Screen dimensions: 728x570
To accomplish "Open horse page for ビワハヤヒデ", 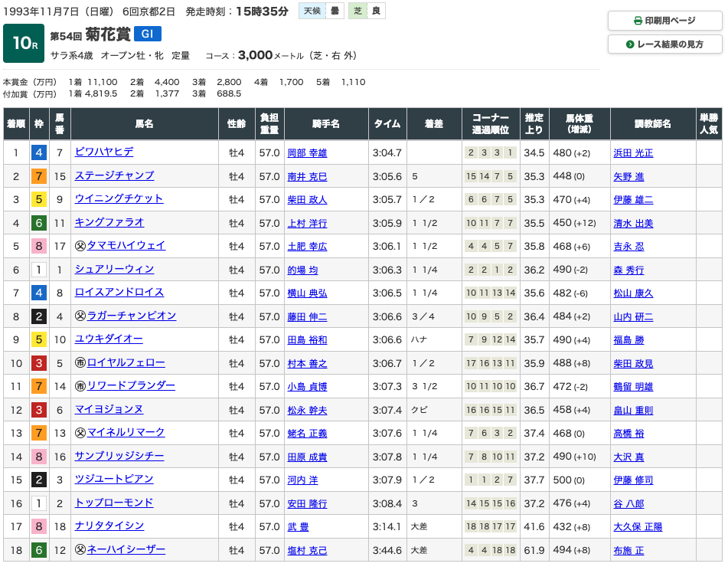I will pyautogui.click(x=104, y=152).
